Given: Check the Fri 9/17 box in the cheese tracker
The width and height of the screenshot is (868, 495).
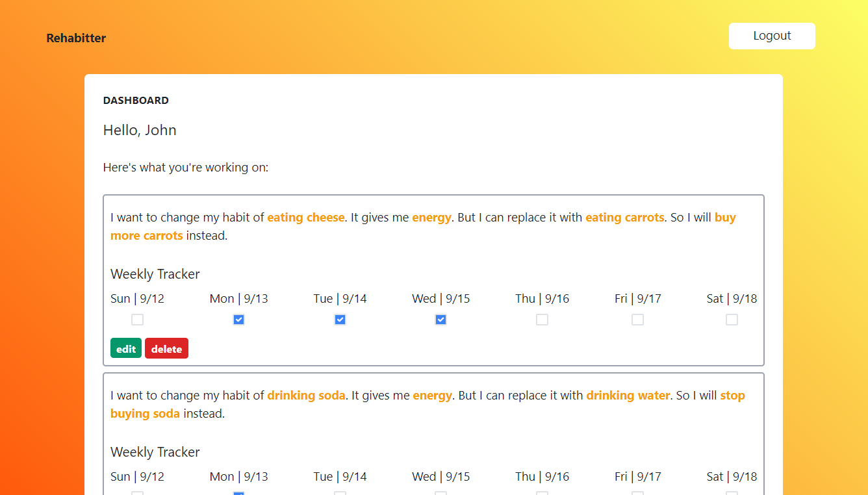Looking at the screenshot, I should [x=637, y=320].
